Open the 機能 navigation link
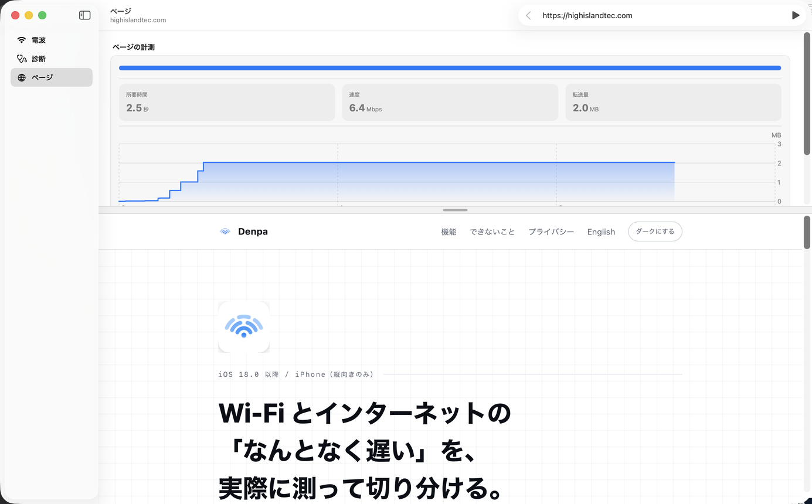This screenshot has width=812, height=504. (449, 232)
